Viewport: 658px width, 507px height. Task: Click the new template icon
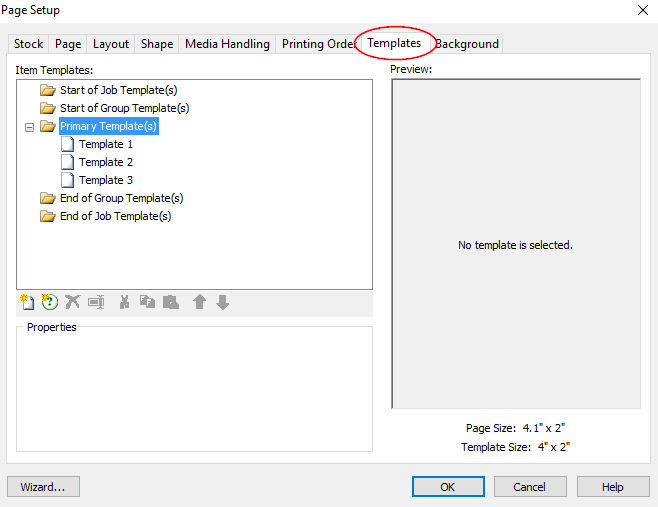(x=27, y=302)
